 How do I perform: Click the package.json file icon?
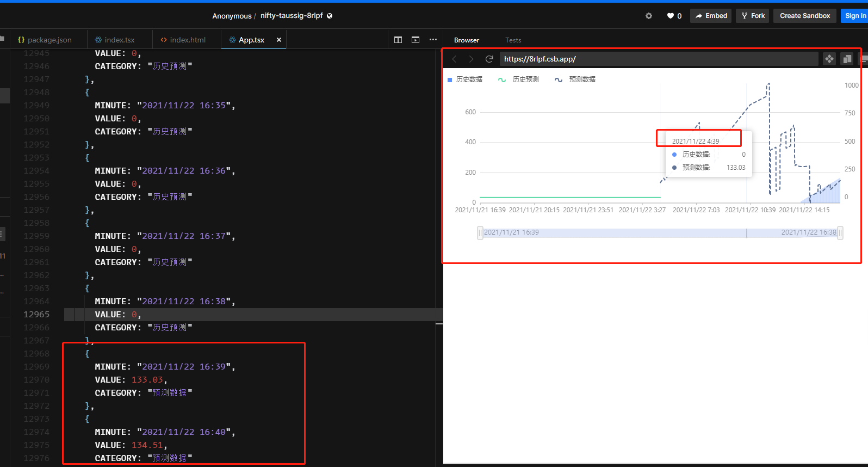click(x=21, y=40)
